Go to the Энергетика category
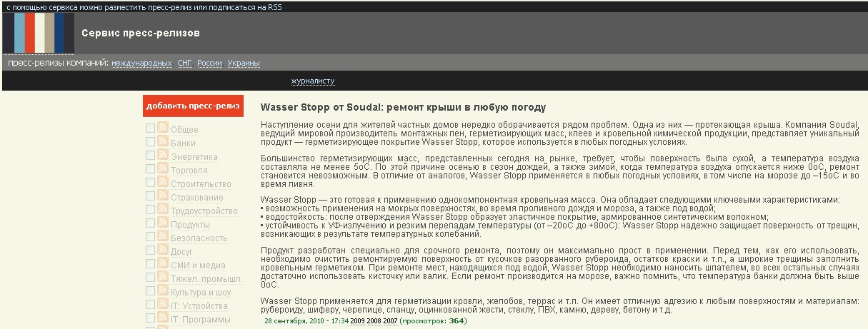The height and width of the screenshot is (329, 868). pyautogui.click(x=194, y=157)
